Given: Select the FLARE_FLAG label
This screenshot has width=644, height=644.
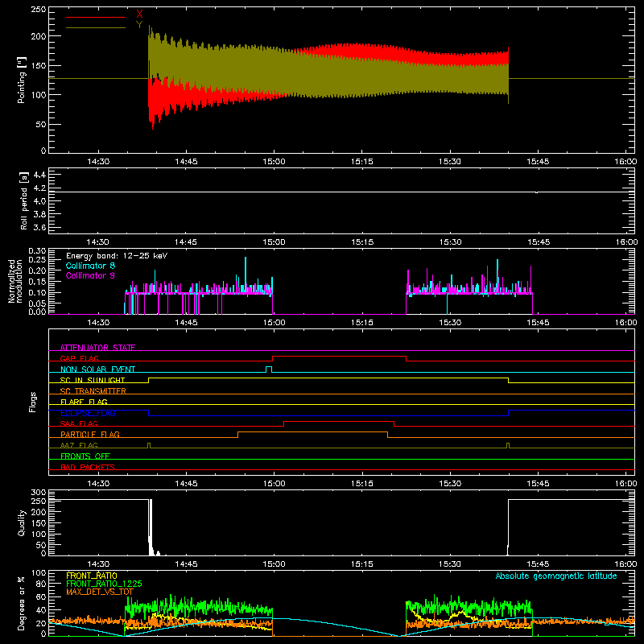Looking at the screenshot, I should pyautogui.click(x=84, y=402).
